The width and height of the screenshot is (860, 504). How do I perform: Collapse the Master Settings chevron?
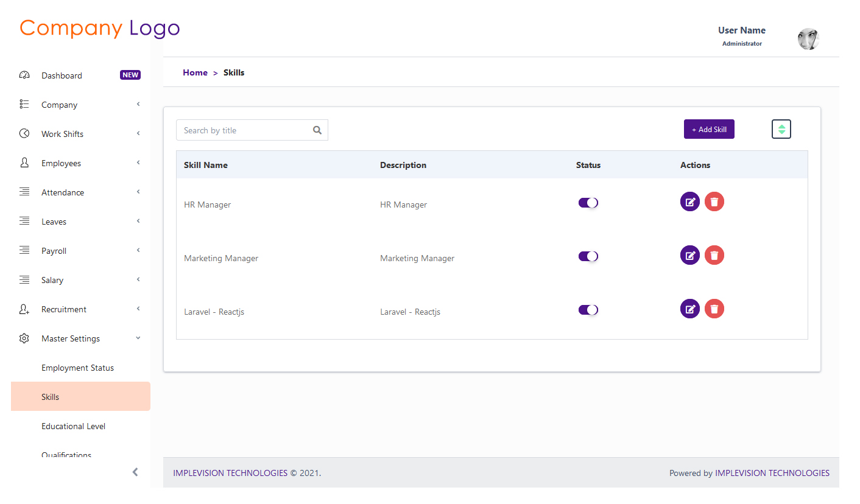(138, 338)
